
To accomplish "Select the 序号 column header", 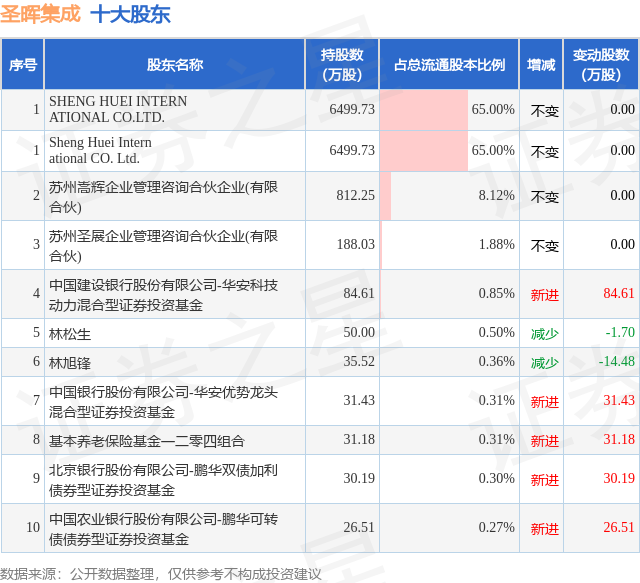I will 23,65.
